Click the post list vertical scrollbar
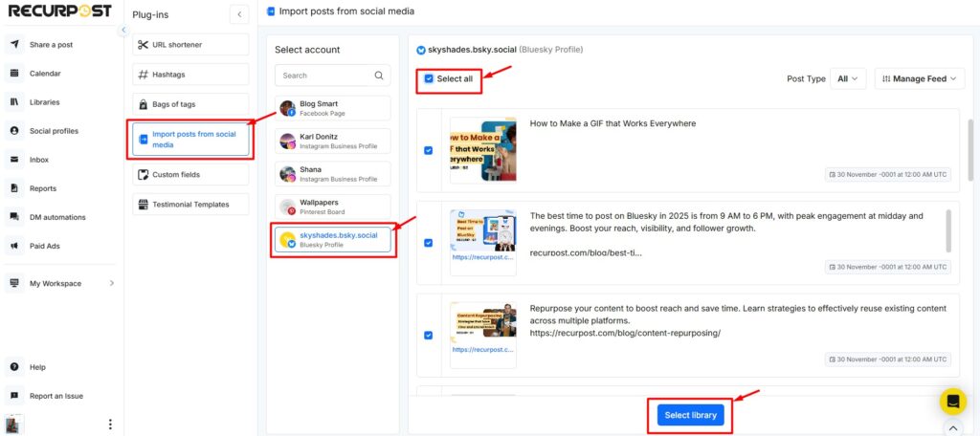 [x=969, y=143]
